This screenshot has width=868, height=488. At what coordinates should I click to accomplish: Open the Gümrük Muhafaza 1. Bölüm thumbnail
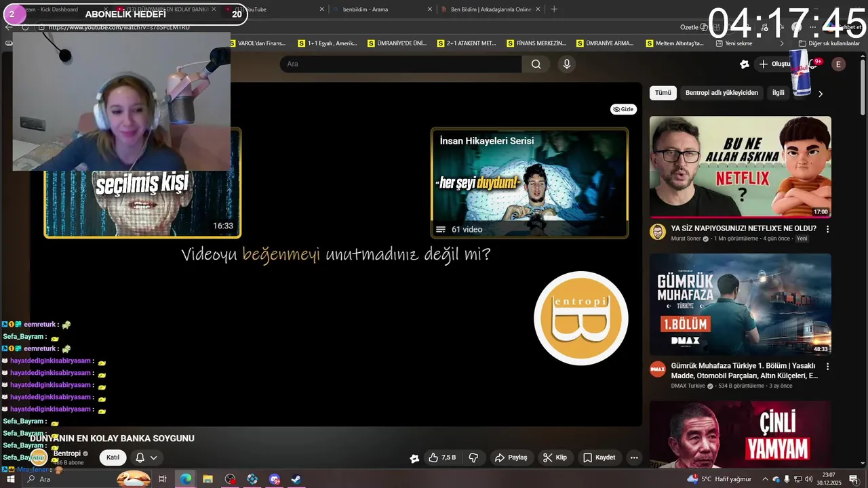coord(741,304)
